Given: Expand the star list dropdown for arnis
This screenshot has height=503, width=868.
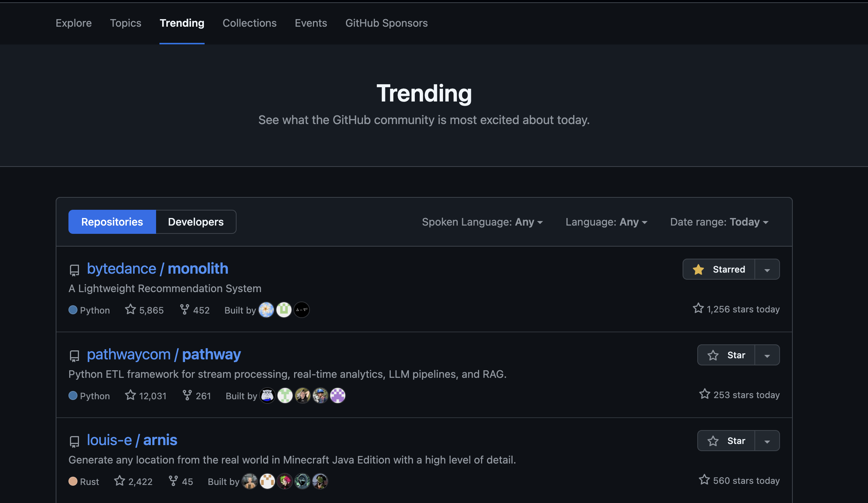Looking at the screenshot, I should pos(767,441).
